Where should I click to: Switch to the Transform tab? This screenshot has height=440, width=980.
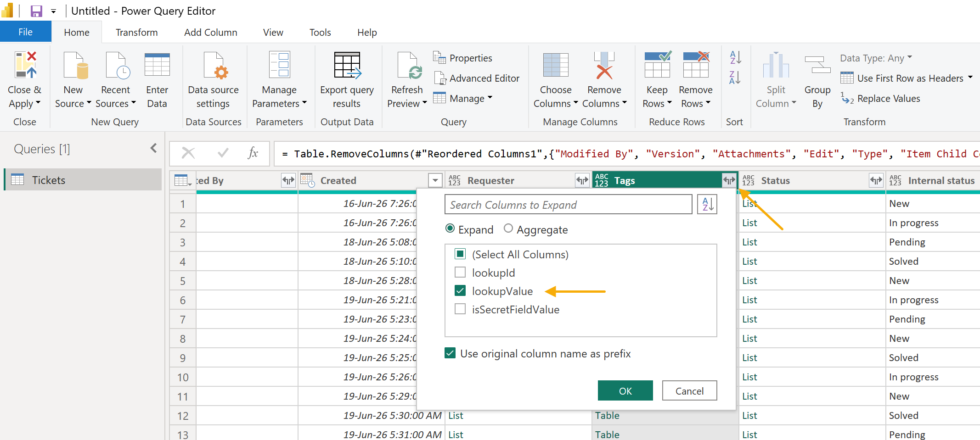point(136,33)
